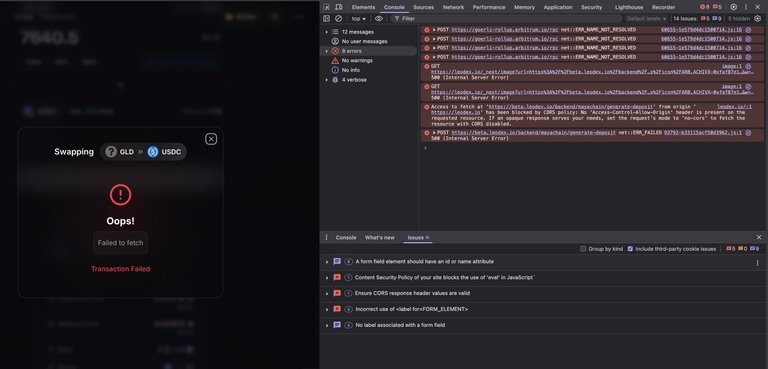Click the page-error icon count in Issues toolbar
This screenshot has width=768, height=369.
(730, 249)
